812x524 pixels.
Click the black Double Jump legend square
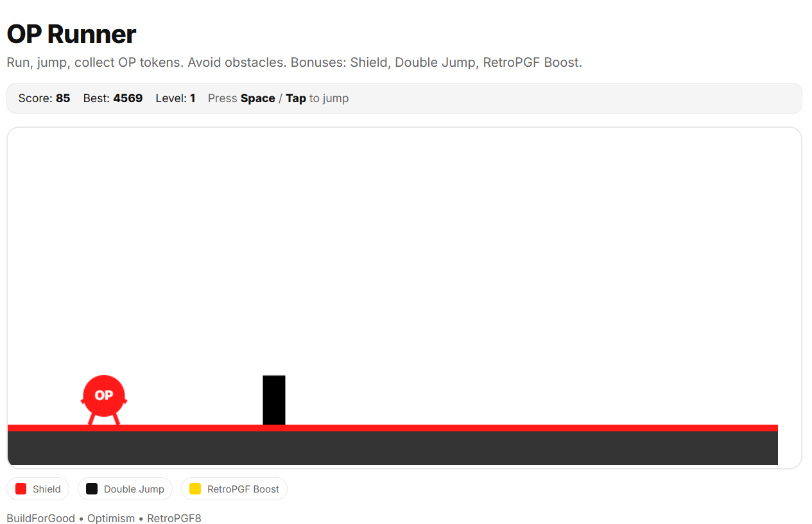tap(92, 489)
